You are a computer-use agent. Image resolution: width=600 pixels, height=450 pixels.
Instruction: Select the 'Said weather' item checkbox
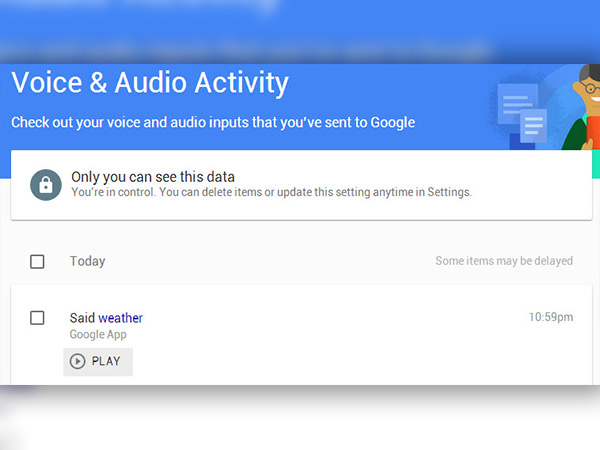(37, 318)
